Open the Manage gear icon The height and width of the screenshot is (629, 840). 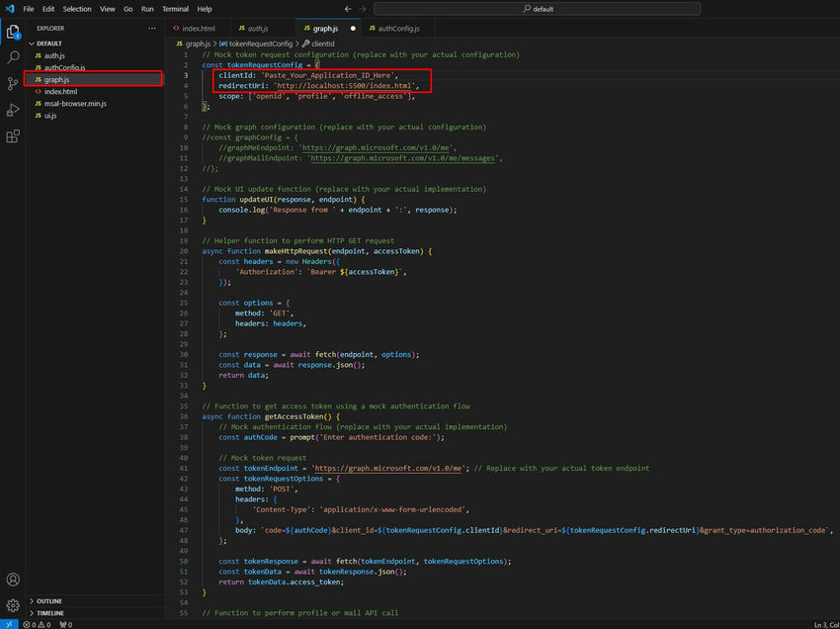[13, 604]
